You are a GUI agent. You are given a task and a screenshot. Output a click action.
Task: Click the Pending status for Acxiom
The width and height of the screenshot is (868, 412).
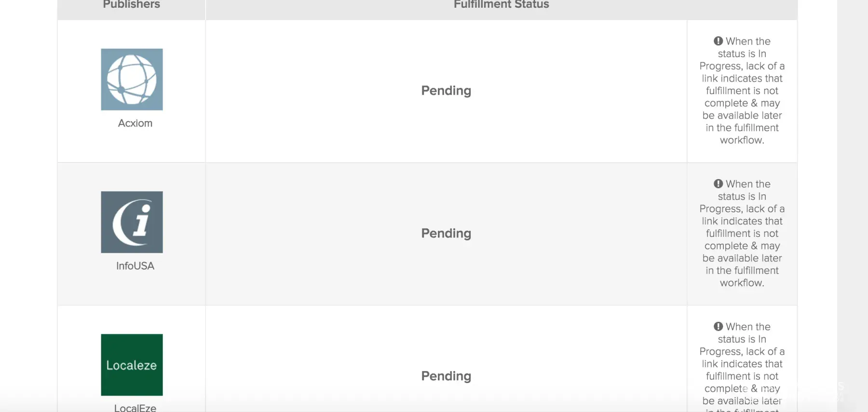[446, 91]
